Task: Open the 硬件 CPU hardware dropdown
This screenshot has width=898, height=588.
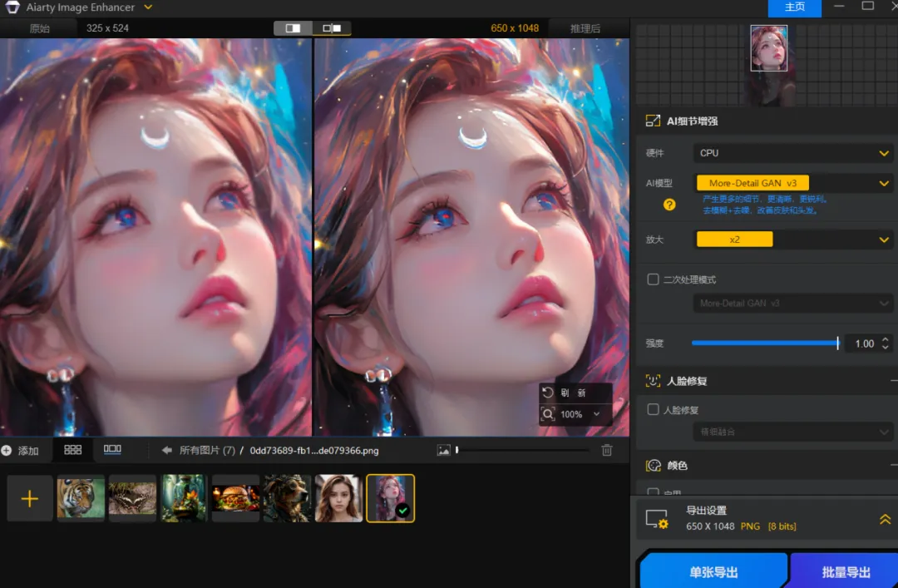Action: click(x=793, y=153)
